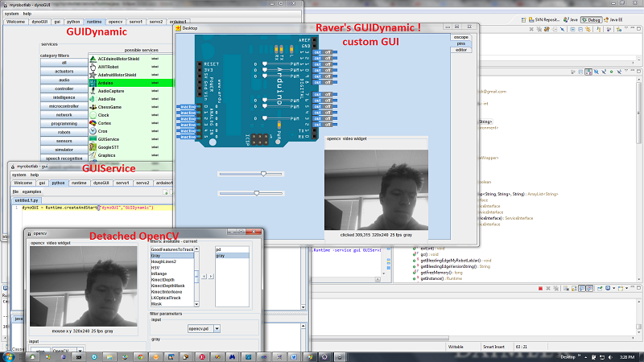Open the Windows Start orb
The width and height of the screenshot is (644, 362).
click(8, 356)
